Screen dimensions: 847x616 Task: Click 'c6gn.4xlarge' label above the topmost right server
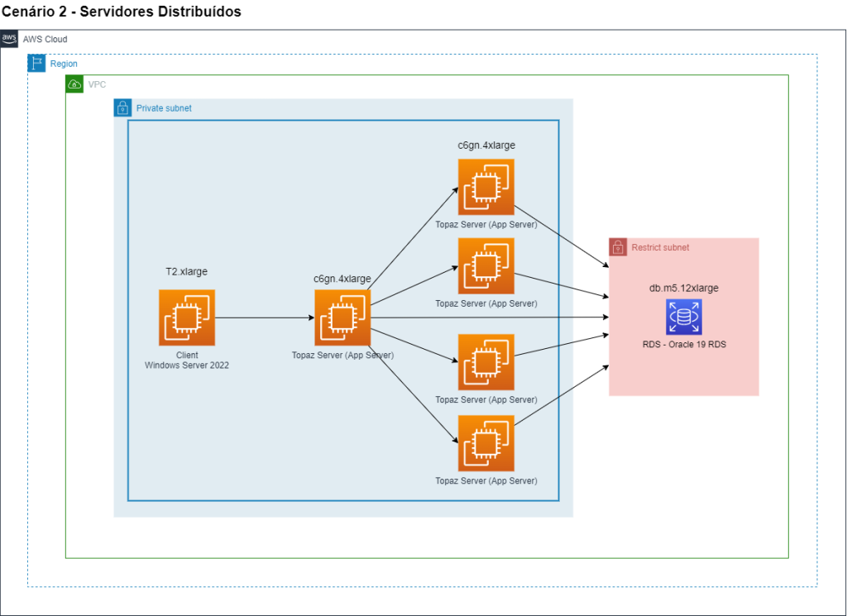pyautogui.click(x=486, y=146)
